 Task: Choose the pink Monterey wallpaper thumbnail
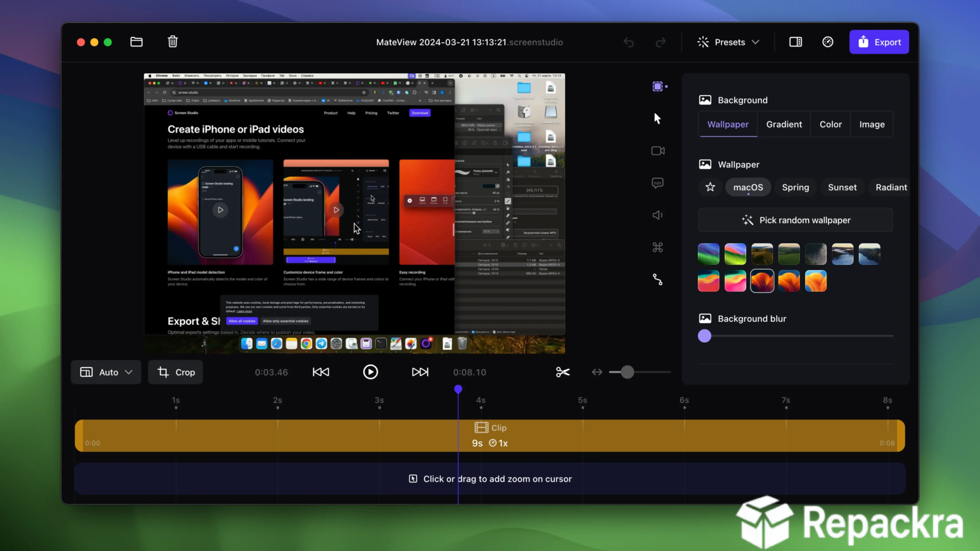pyautogui.click(x=735, y=281)
